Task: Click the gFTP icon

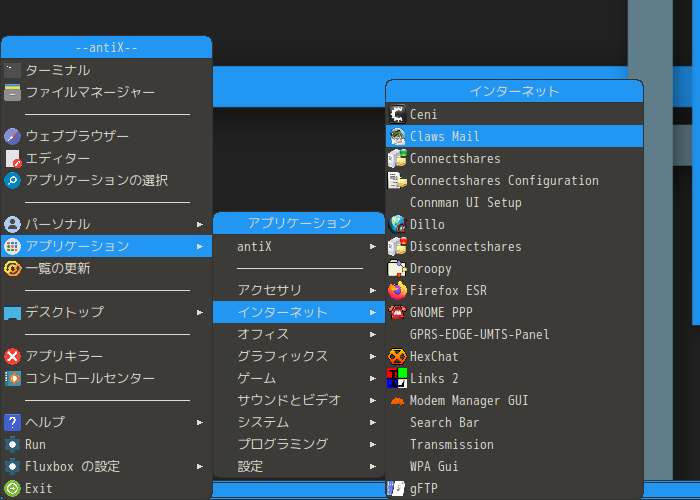Action: tap(396, 488)
